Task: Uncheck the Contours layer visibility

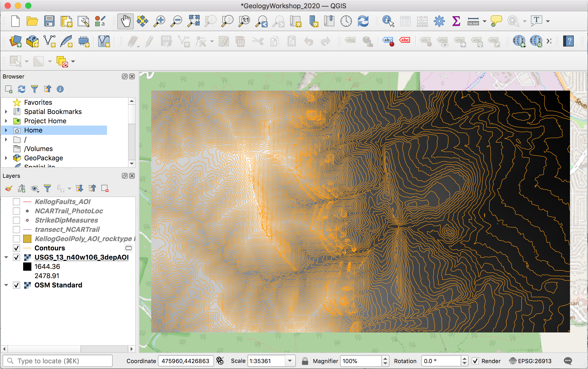Action: coord(16,248)
